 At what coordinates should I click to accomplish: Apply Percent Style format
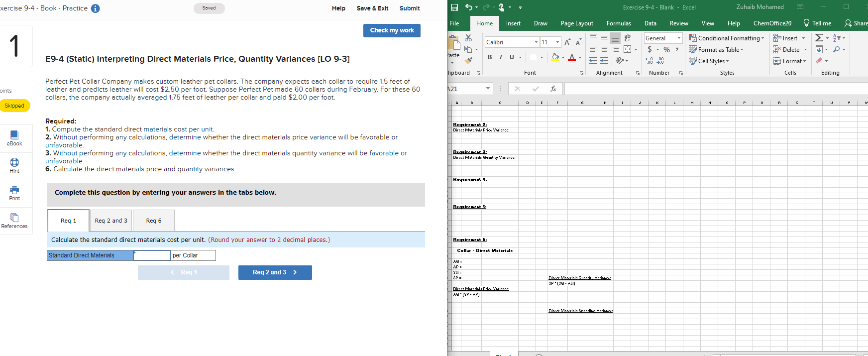coord(666,49)
